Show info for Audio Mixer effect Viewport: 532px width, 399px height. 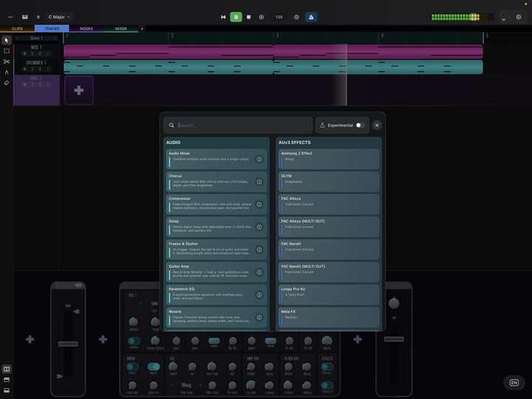259,159
